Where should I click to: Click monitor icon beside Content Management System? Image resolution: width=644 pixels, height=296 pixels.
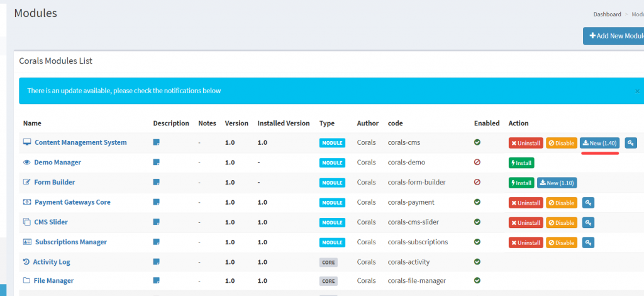[x=27, y=142]
